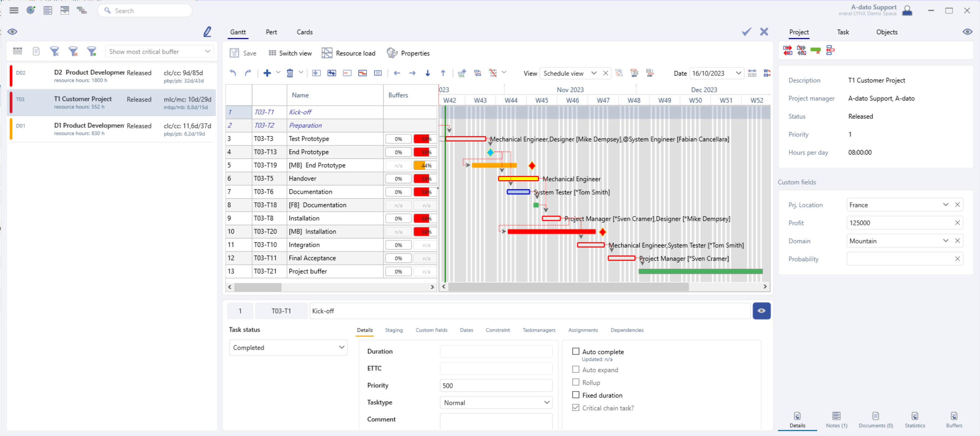This screenshot has width=980, height=436.
Task: Click the Add task plus icon
Action: point(267,73)
